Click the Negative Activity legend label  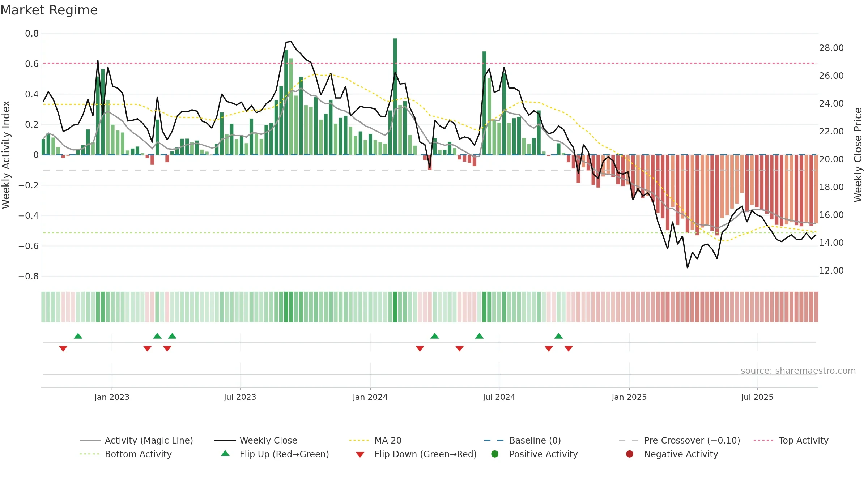(681, 454)
